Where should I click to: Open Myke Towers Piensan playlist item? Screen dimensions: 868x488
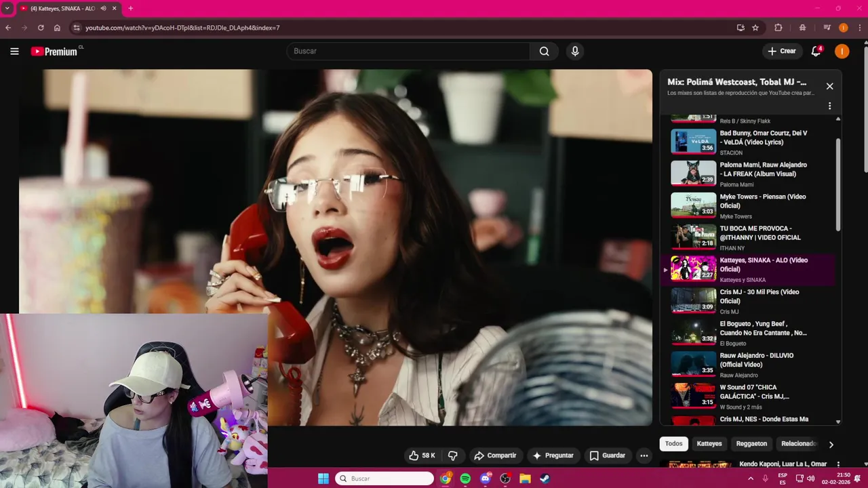pyautogui.click(x=748, y=205)
